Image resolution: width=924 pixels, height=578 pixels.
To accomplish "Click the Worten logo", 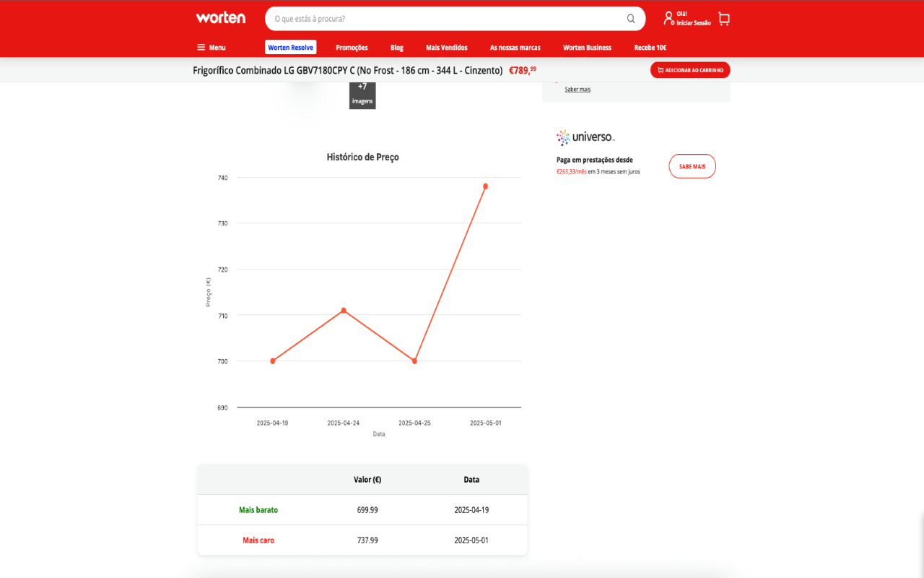I will [221, 17].
